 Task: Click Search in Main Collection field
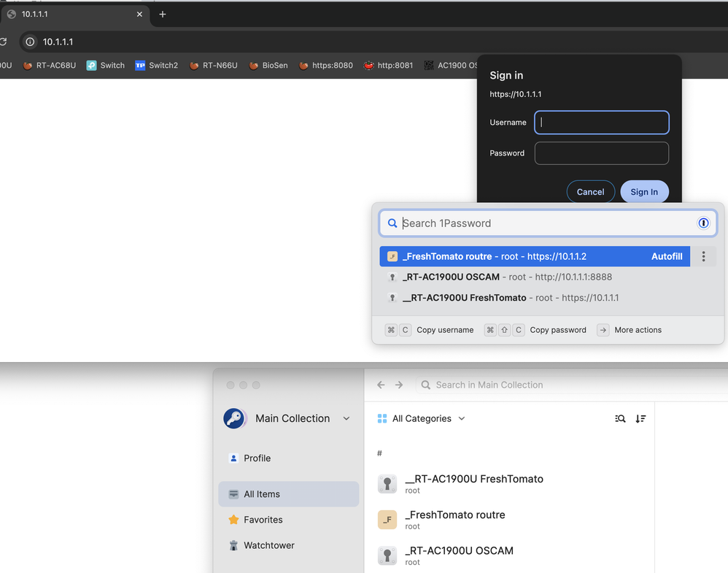[572, 385]
